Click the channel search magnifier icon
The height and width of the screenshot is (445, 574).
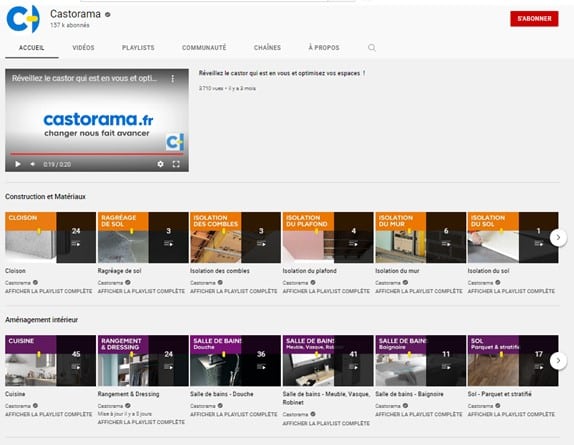click(x=372, y=48)
